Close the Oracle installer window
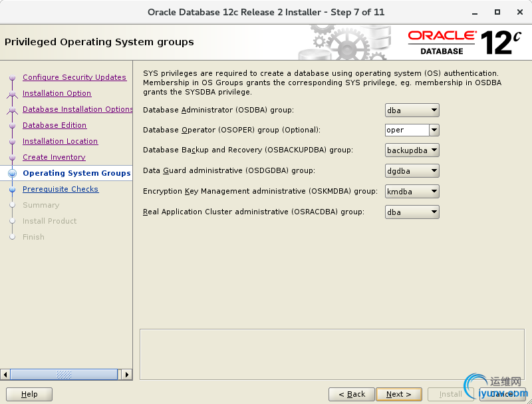Screen dimensions: 532x404 click(520, 12)
